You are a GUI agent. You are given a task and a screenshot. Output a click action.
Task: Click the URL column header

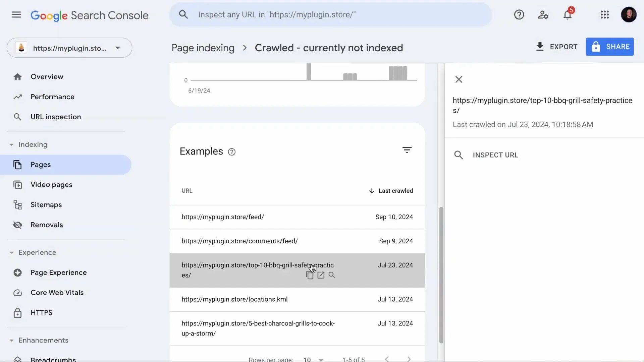187,191
